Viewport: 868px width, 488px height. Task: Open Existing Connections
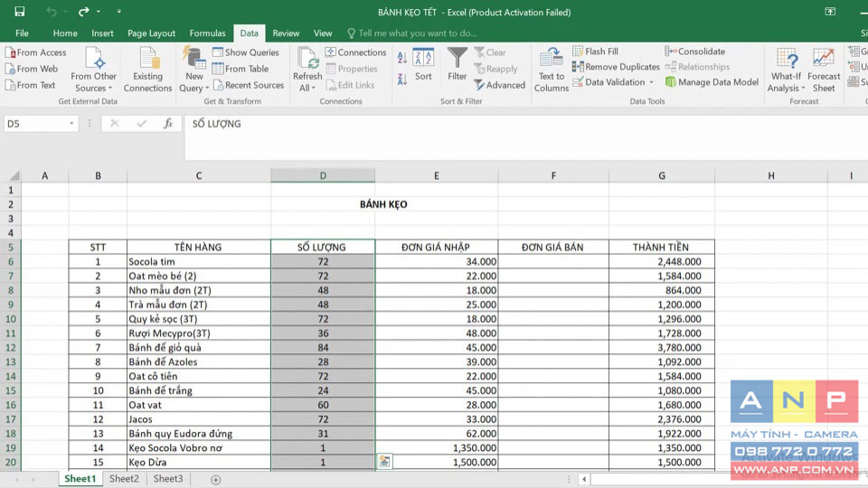(x=147, y=70)
